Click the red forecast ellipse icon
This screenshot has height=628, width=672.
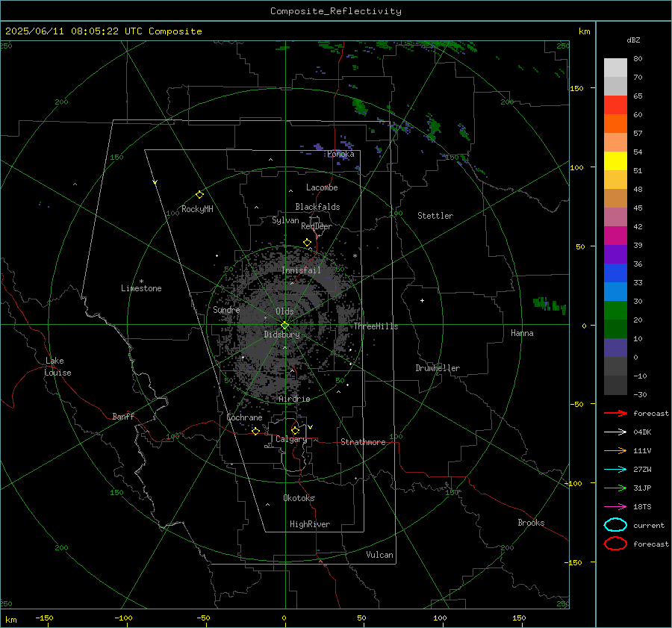[615, 544]
